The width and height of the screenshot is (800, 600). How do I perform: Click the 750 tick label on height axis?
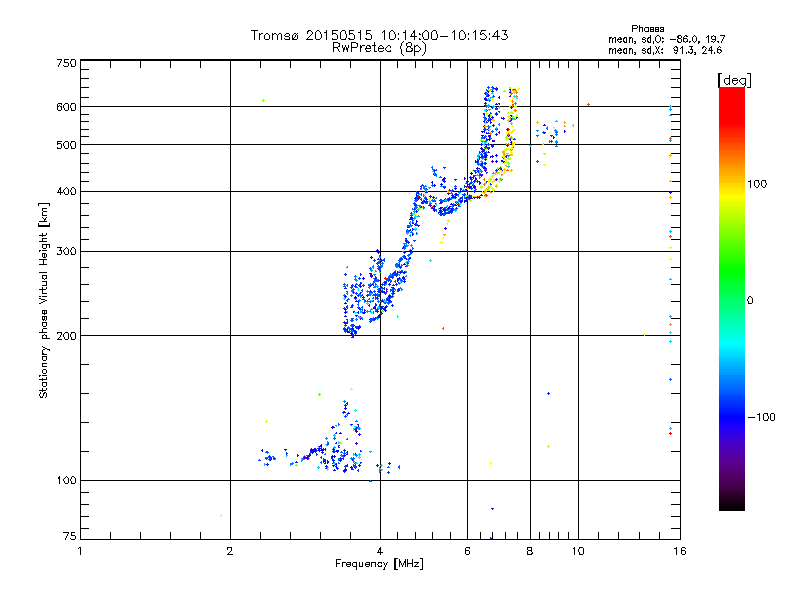point(66,63)
